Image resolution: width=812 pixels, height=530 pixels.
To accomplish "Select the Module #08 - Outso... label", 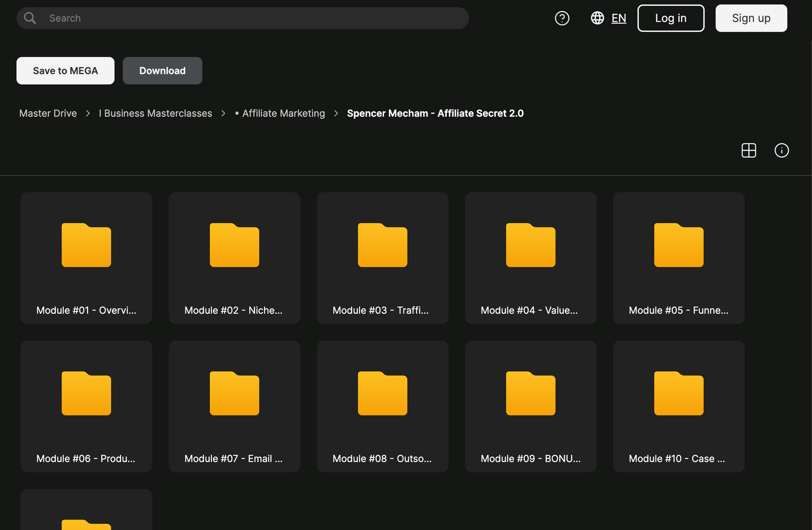I will (382, 459).
